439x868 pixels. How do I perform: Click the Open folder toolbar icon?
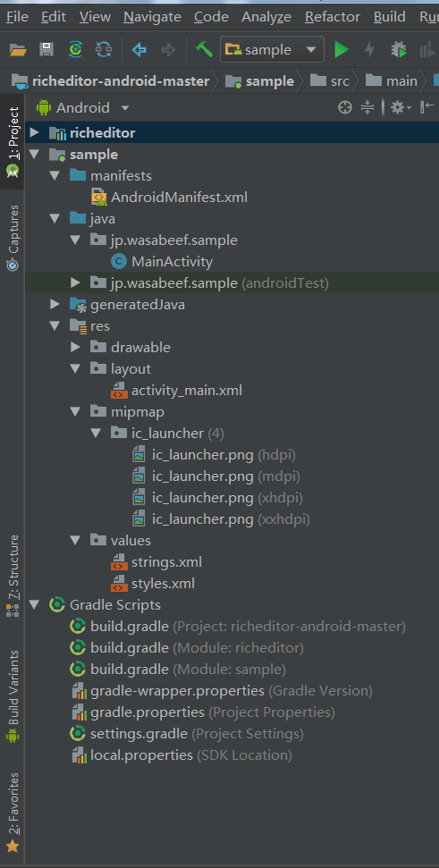pyautogui.click(x=18, y=50)
